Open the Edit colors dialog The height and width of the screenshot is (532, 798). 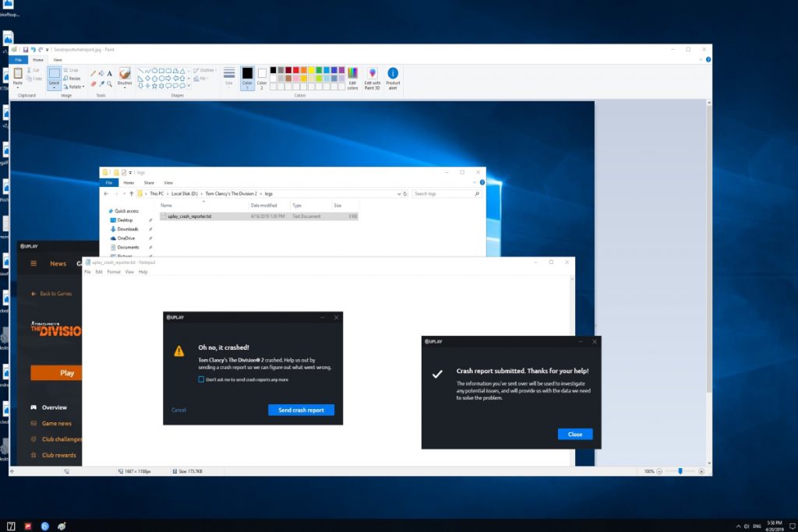(x=352, y=79)
